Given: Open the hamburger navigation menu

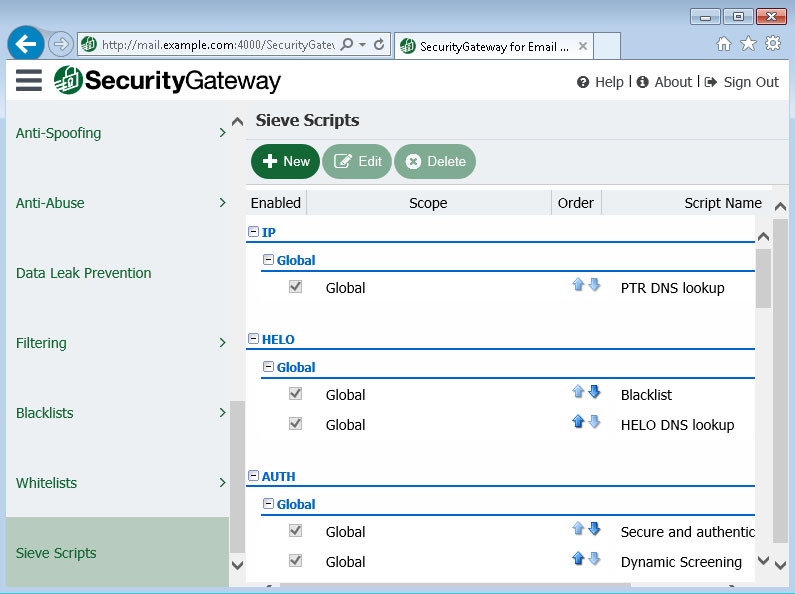Looking at the screenshot, I should click(29, 80).
